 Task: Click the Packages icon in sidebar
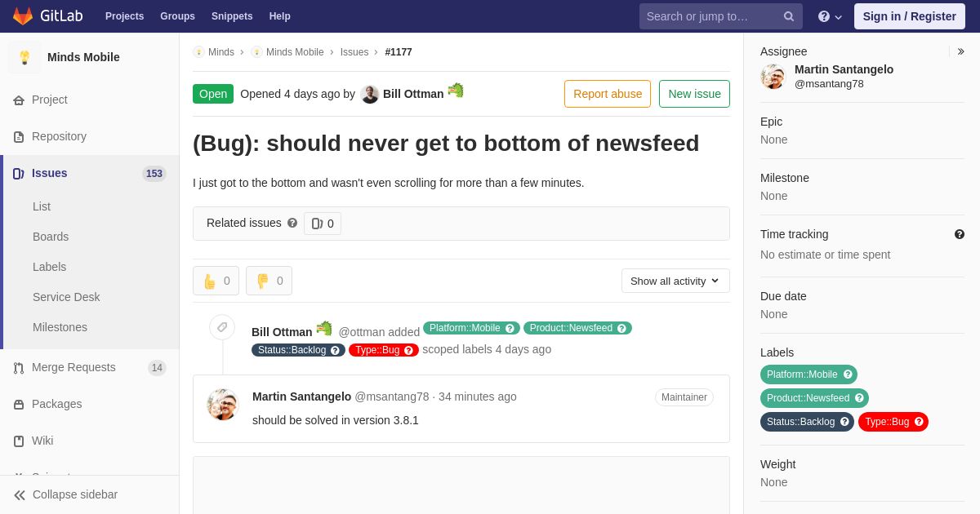click(x=19, y=404)
